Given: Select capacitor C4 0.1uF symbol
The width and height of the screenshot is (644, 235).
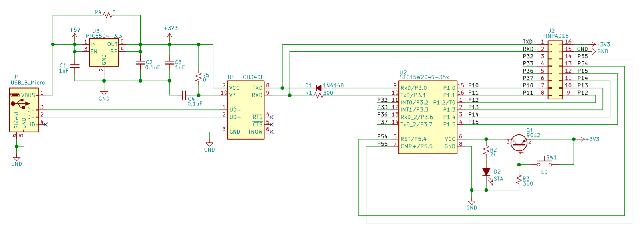Looking at the screenshot, I should (x=184, y=95).
